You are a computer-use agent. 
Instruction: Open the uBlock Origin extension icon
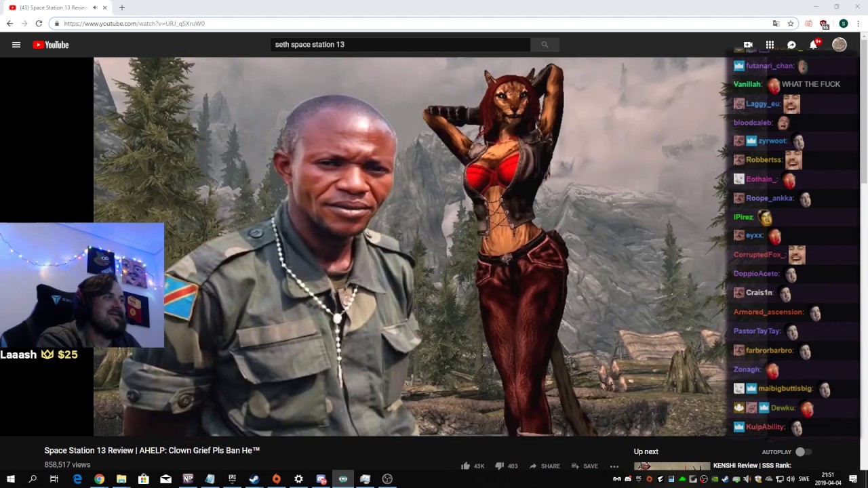(824, 24)
